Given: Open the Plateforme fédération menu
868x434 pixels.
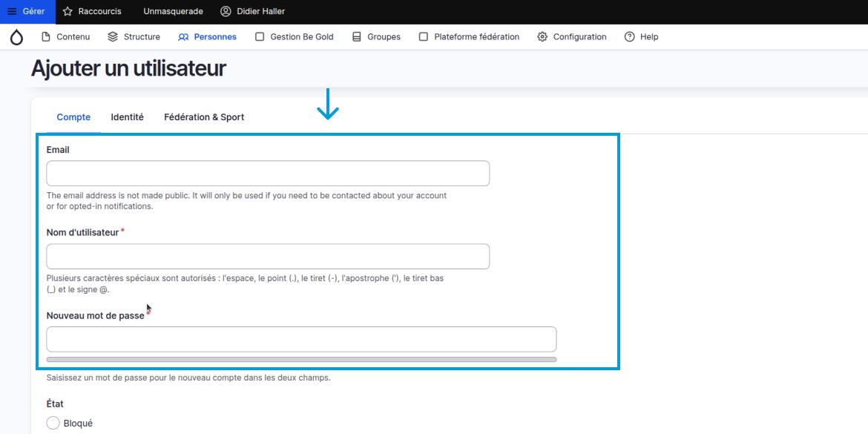Looking at the screenshot, I should (469, 37).
